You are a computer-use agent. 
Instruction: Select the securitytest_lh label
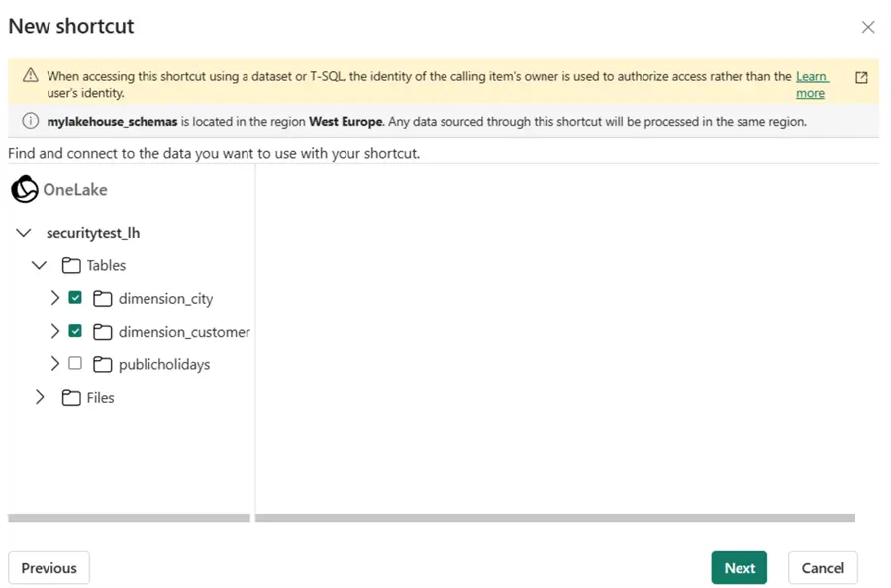pos(93,233)
